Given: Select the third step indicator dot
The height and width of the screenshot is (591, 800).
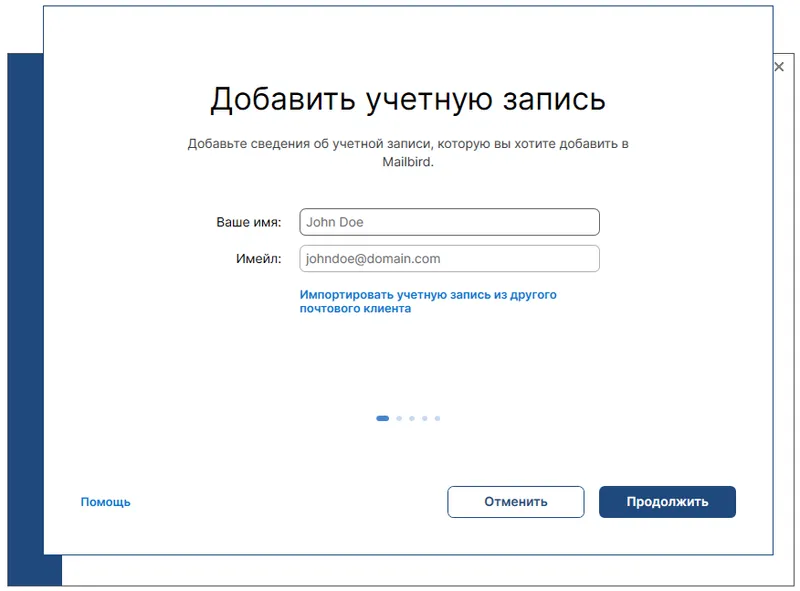Looking at the screenshot, I should click(x=412, y=418).
